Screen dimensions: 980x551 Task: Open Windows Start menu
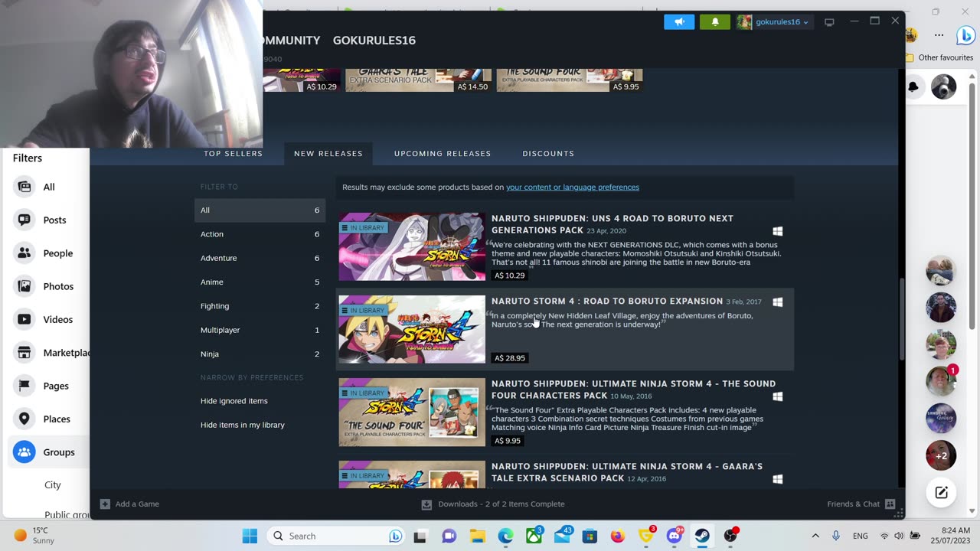point(250,536)
